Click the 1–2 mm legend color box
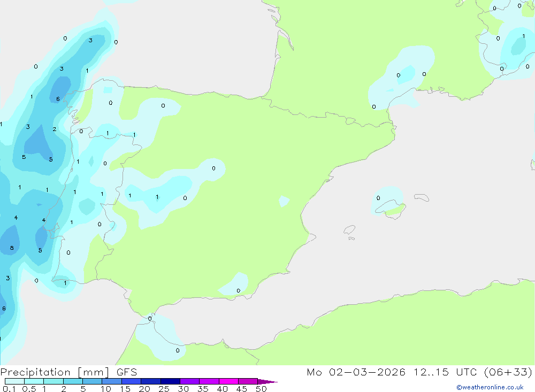This screenshot has width=535, height=392. (x=53, y=381)
